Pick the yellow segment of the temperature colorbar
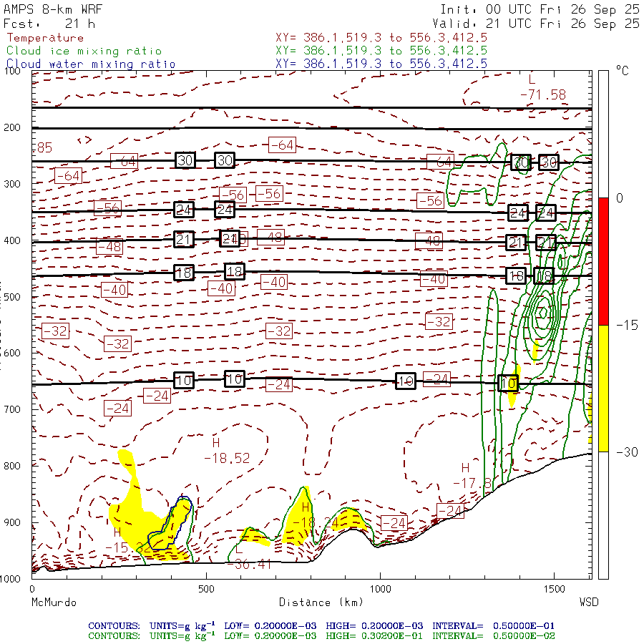The width and height of the screenshot is (644, 644). (603, 389)
